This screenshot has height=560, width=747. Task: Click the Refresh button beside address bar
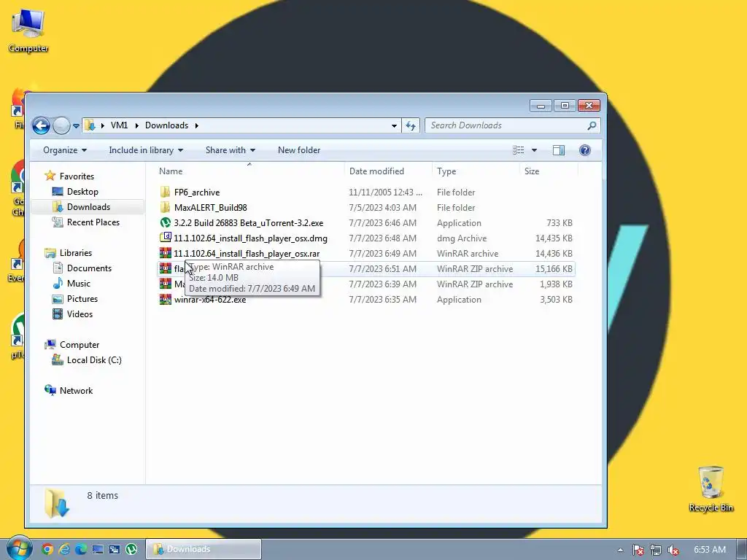coord(411,125)
